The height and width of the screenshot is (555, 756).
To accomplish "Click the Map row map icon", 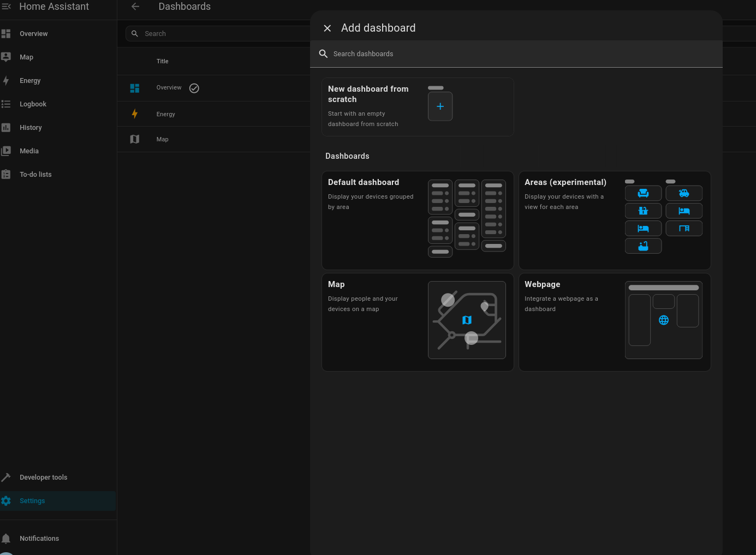I will pyautogui.click(x=135, y=139).
